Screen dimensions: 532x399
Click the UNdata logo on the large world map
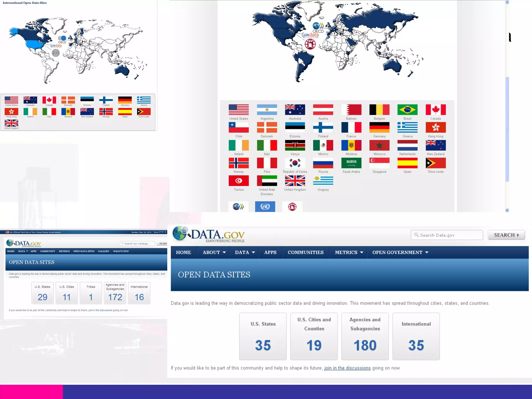click(x=310, y=35)
